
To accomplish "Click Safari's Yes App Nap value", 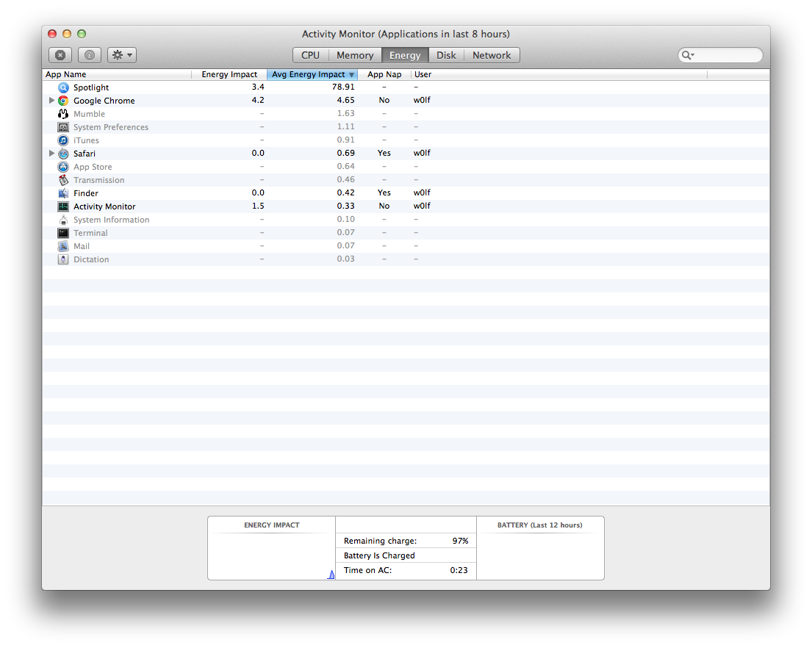I will (384, 153).
